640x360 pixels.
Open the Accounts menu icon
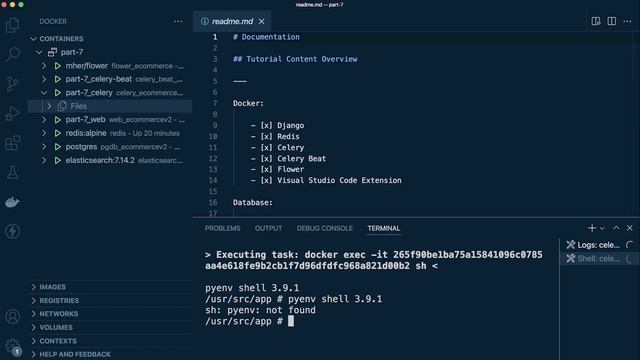13,316
